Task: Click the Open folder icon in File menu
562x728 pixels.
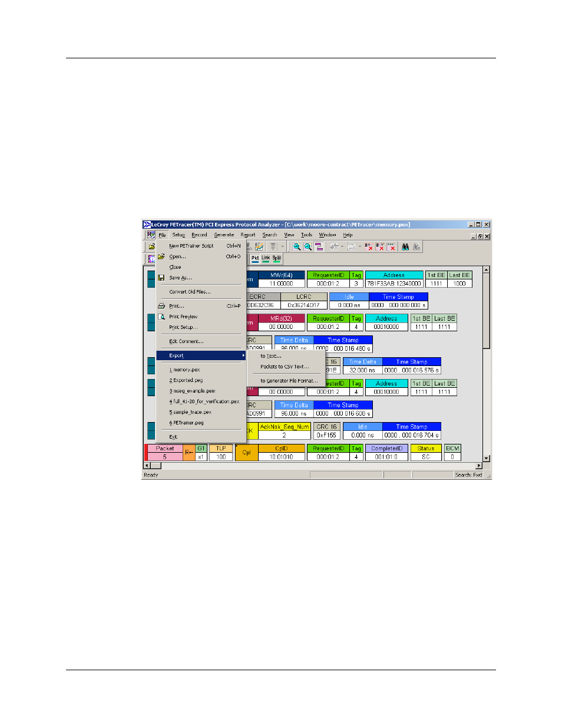Action: [162, 256]
